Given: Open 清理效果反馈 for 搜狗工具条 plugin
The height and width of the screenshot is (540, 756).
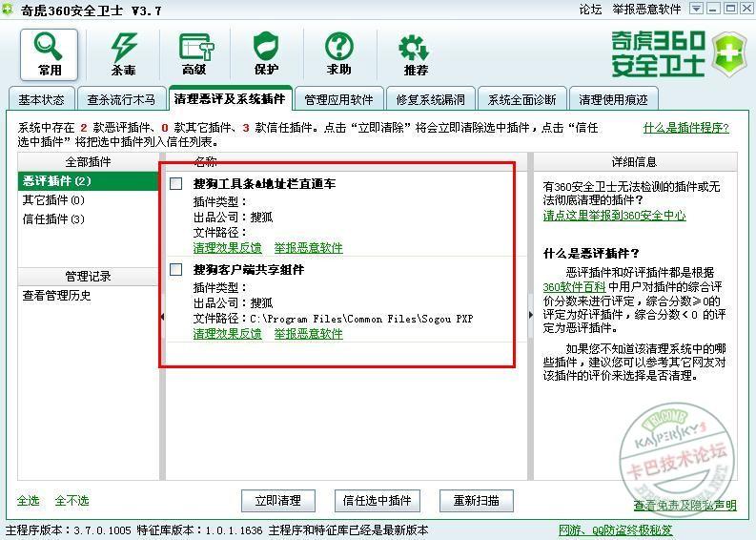Looking at the screenshot, I should click(x=228, y=248).
